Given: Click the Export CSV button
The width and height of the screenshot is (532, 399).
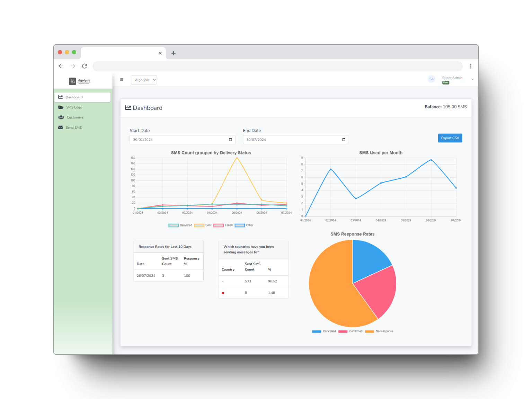Looking at the screenshot, I should pyautogui.click(x=450, y=138).
